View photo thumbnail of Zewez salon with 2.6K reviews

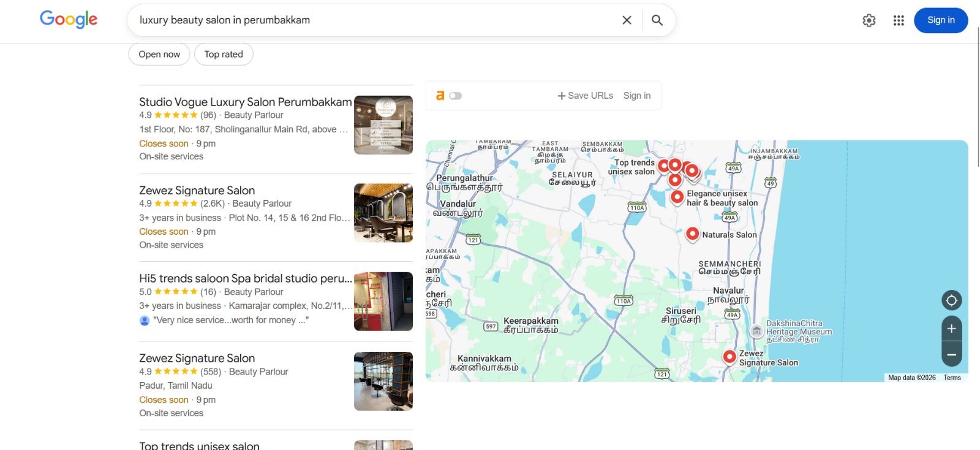pos(383,213)
